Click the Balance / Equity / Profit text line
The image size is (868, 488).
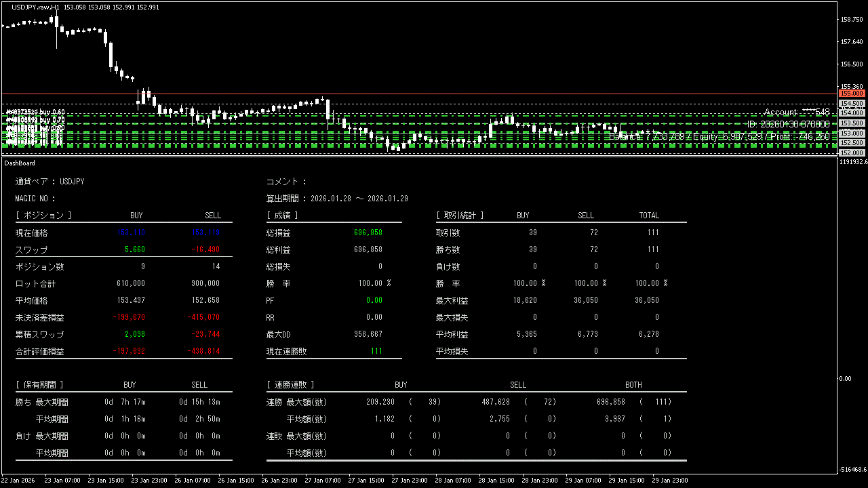click(x=719, y=136)
